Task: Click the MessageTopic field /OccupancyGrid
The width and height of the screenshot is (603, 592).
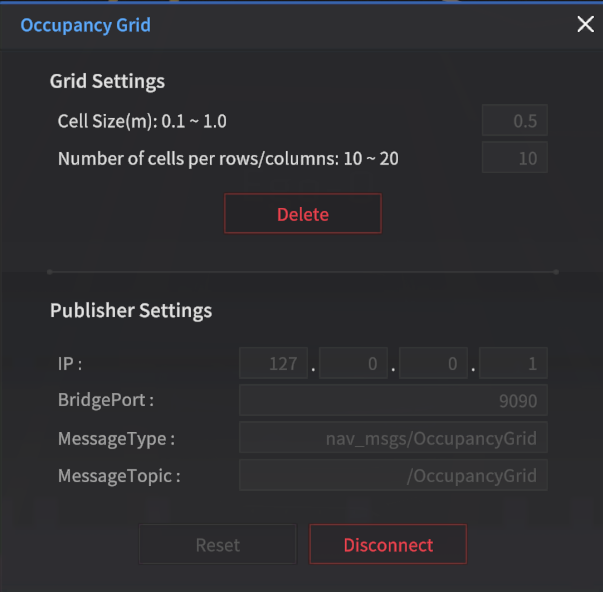Action: (393, 475)
